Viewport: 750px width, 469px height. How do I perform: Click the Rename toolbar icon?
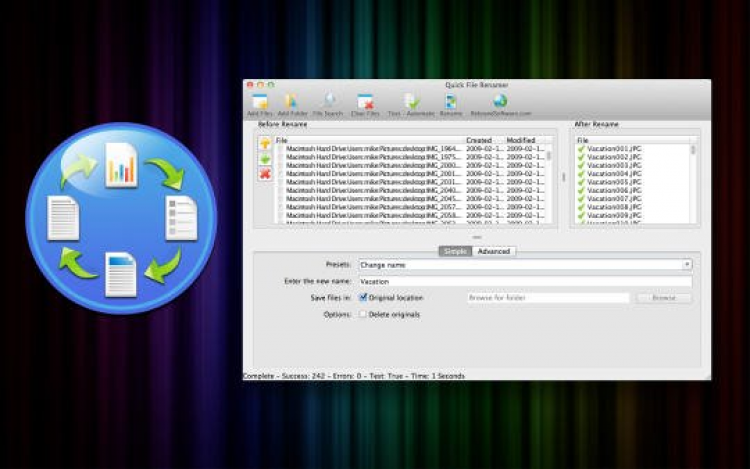pyautogui.click(x=451, y=101)
